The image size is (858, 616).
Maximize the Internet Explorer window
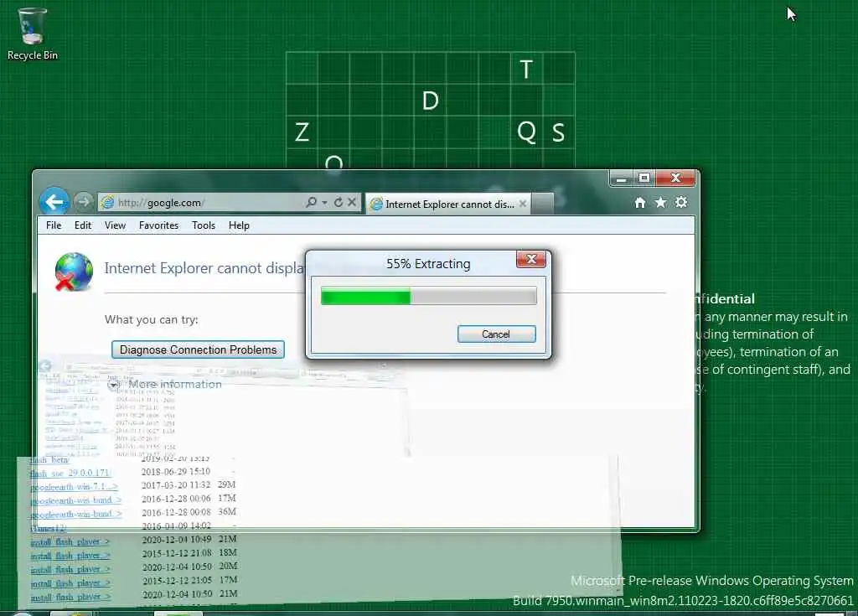pyautogui.click(x=644, y=179)
